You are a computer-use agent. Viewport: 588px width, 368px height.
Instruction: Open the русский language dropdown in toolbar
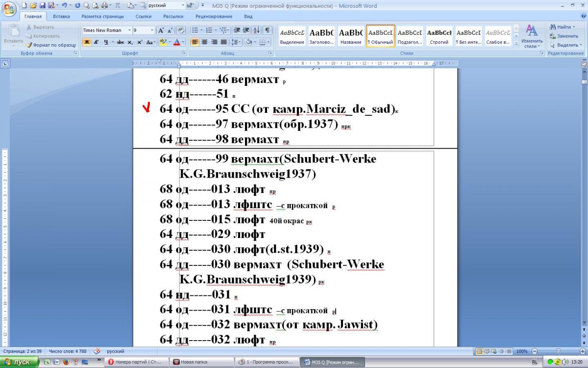click(183, 5)
